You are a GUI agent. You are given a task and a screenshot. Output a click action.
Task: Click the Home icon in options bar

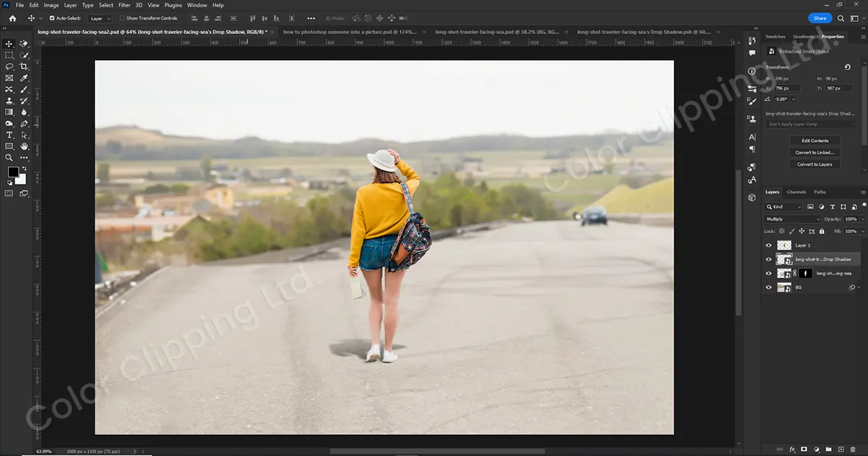[x=12, y=18]
